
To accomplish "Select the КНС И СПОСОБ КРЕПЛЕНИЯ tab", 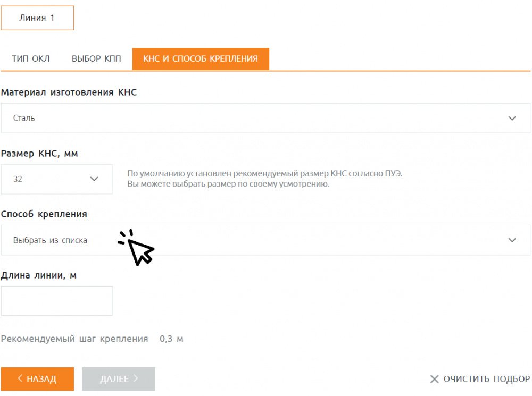I will [201, 59].
